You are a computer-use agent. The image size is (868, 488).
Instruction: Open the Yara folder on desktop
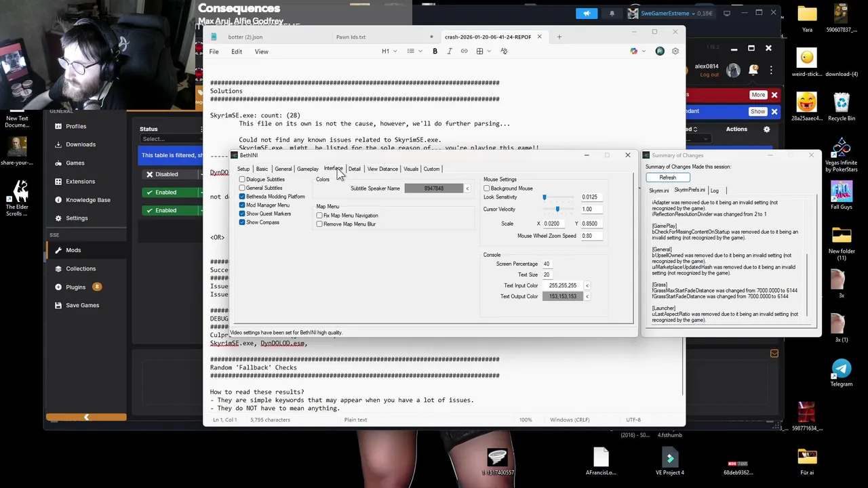807,19
